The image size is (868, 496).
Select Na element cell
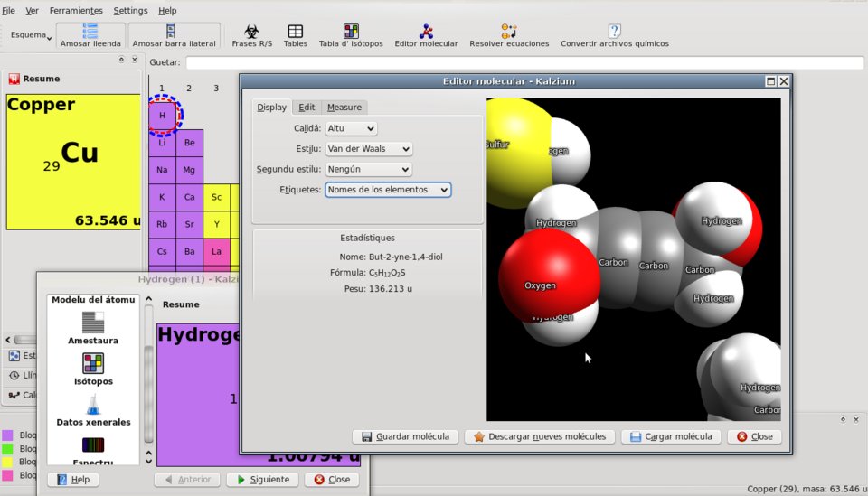(x=162, y=170)
